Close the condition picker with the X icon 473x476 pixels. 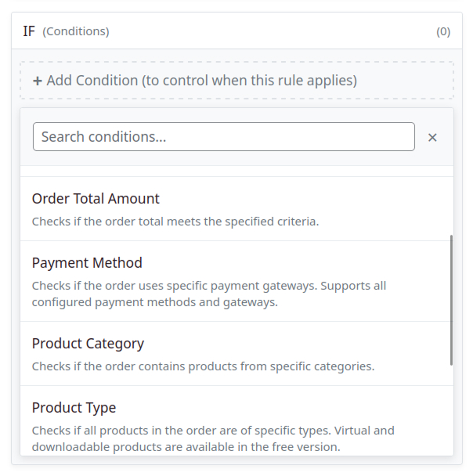coord(432,138)
